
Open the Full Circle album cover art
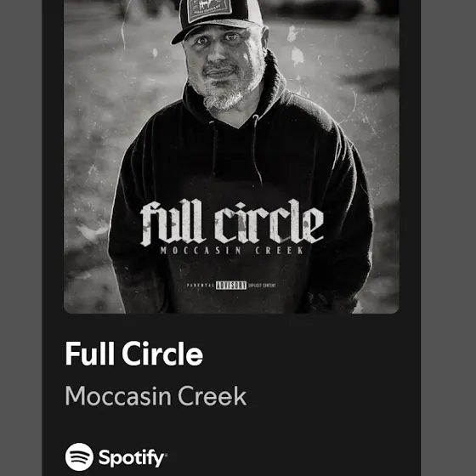tap(231, 156)
